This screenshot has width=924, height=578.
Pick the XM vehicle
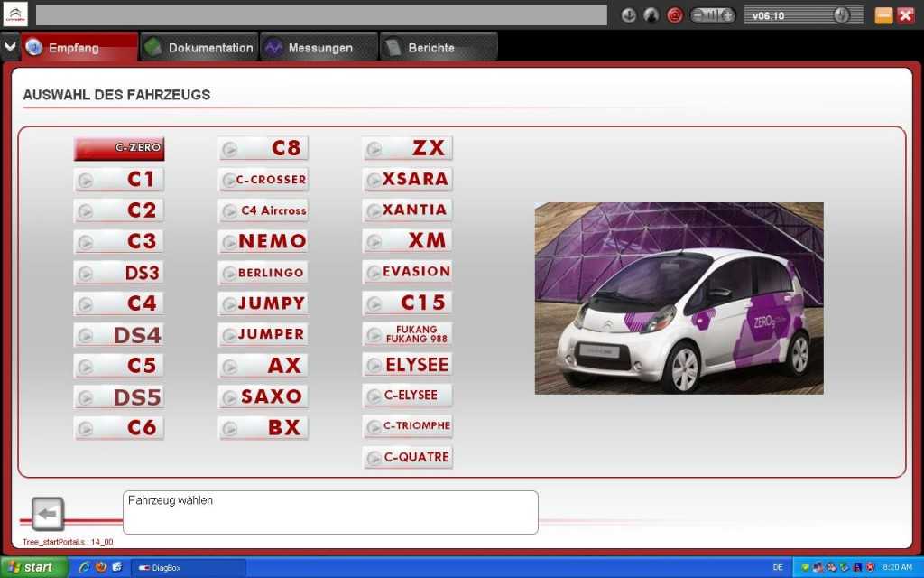408,241
